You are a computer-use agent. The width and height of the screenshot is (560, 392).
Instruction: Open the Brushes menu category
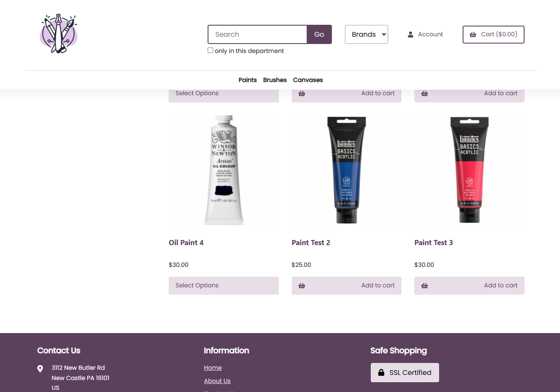coord(275,80)
